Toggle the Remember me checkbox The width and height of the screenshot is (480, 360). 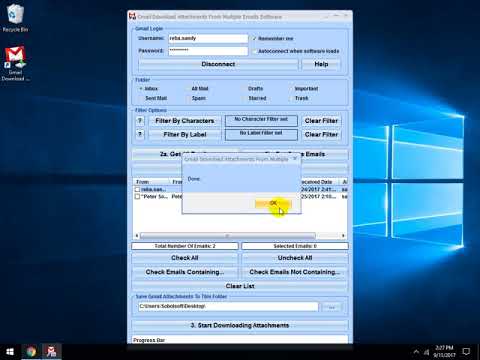tap(254, 39)
